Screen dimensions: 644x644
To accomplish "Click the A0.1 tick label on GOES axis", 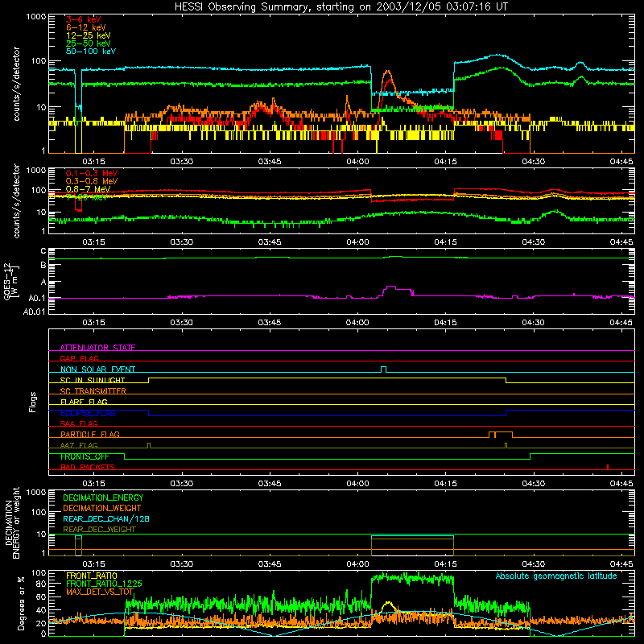I will click(x=36, y=298).
